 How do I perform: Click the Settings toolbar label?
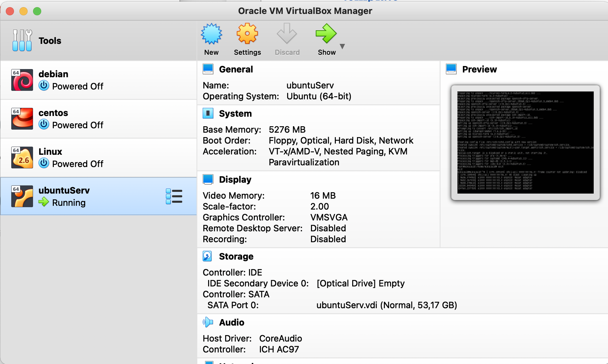247,52
